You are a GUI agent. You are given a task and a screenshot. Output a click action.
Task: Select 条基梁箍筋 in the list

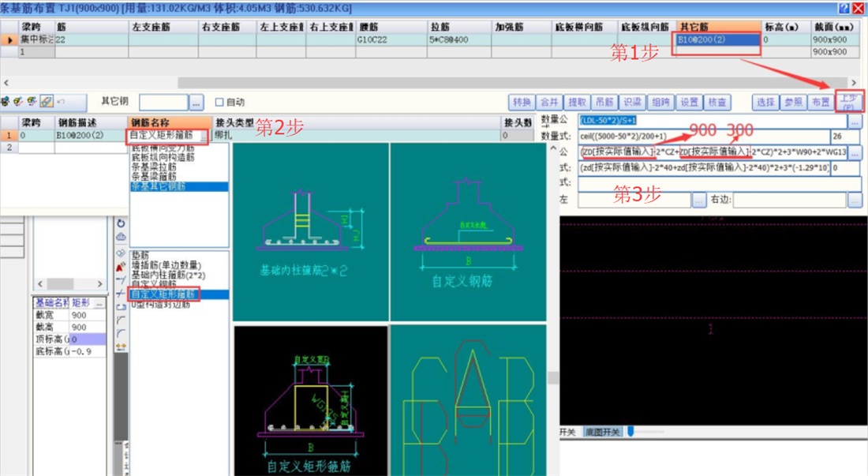click(x=154, y=177)
